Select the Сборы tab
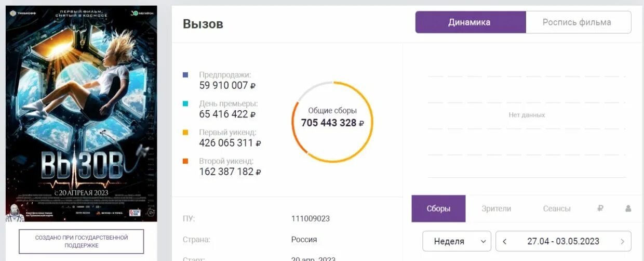The height and width of the screenshot is (261, 644). [x=438, y=208]
